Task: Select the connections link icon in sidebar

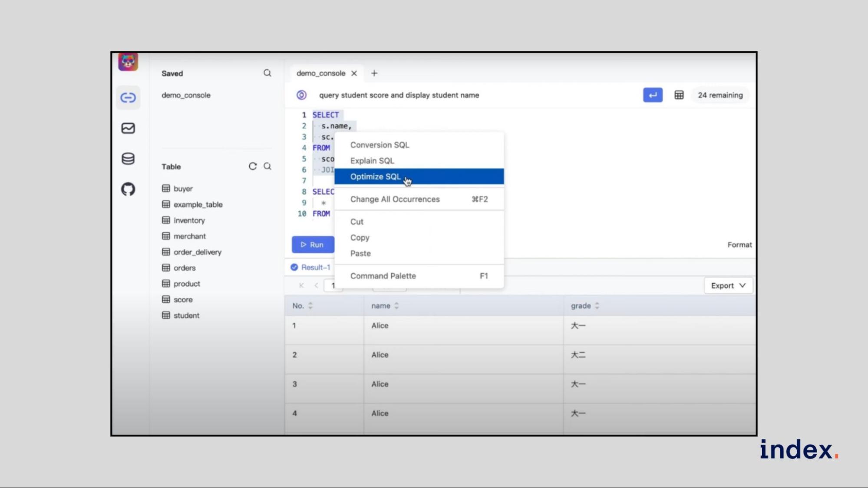Action: 128,98
